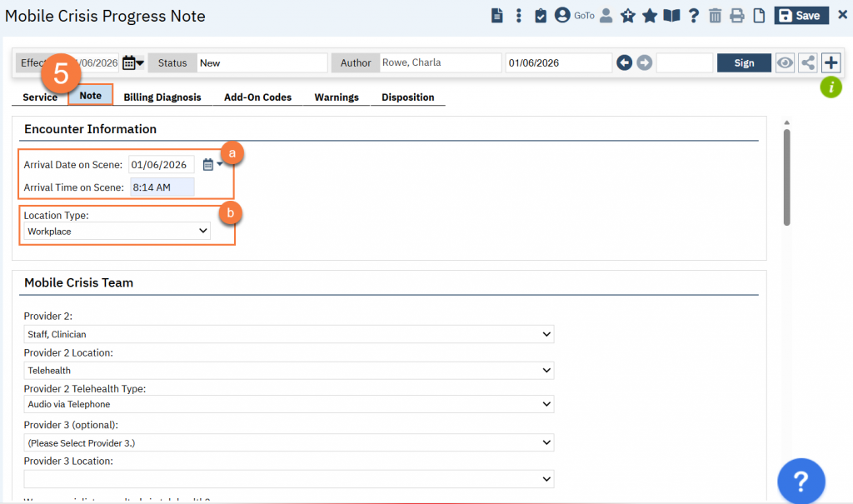Viewport: 853px width, 504px height.
Task: Click the trash delete icon
Action: point(715,16)
